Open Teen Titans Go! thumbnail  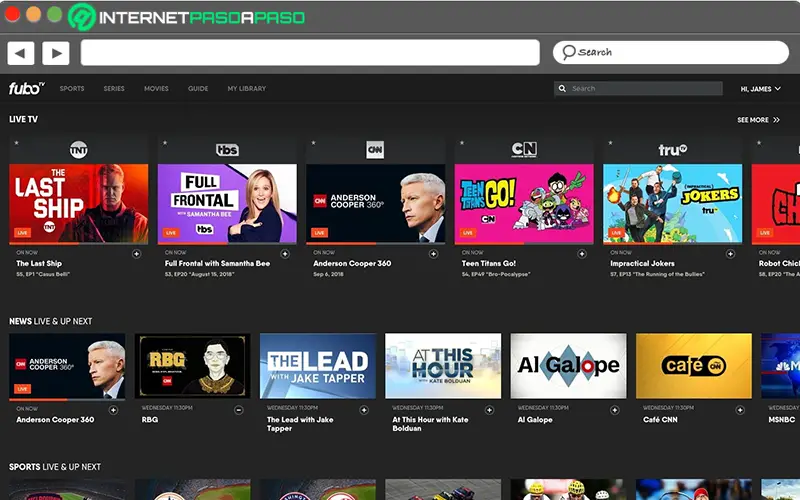[x=524, y=203]
